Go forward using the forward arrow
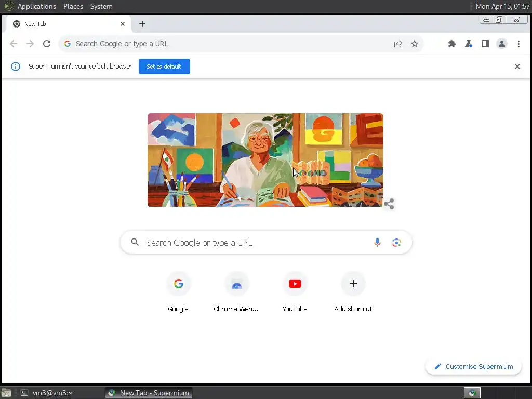532x399 pixels. click(x=30, y=44)
